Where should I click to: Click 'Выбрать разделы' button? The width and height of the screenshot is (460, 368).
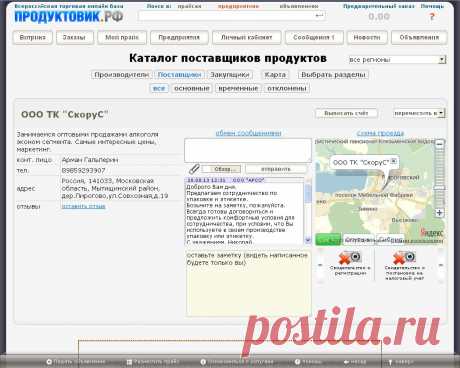(333, 75)
